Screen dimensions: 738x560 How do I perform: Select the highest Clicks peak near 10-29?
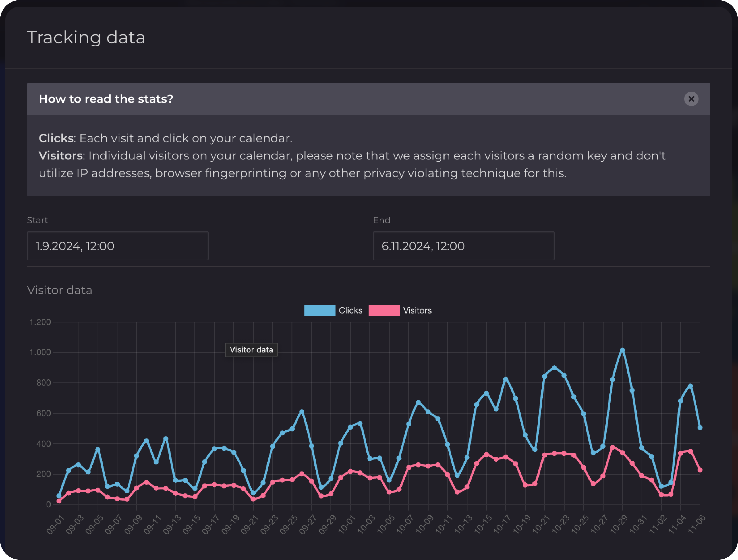tap(622, 350)
